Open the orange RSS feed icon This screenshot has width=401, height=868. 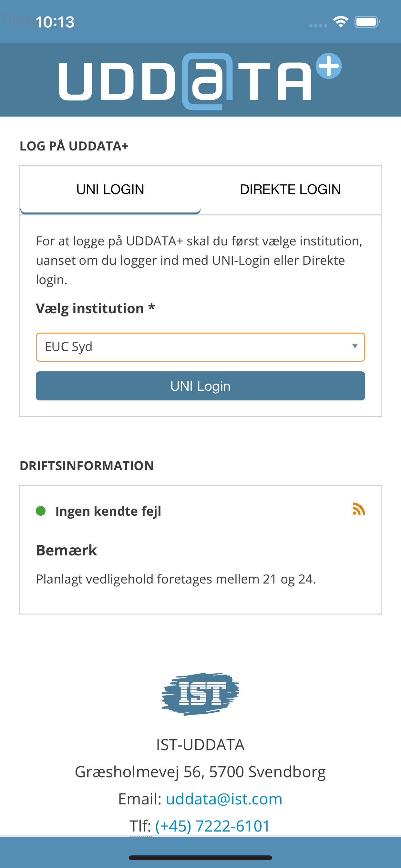coord(358,509)
